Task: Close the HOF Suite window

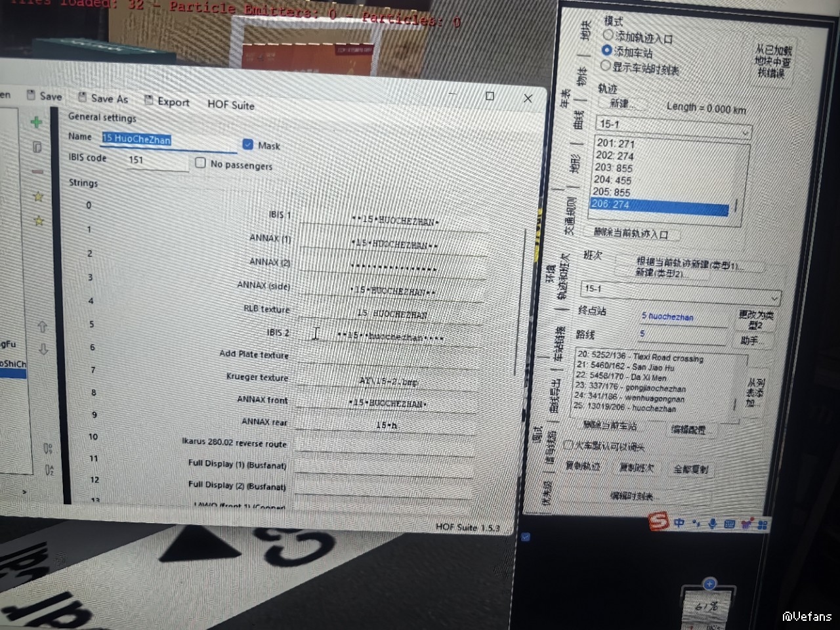Action: (x=528, y=98)
